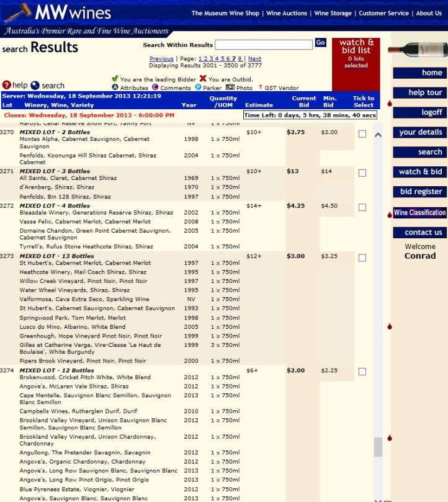Tick the select checkbox for lot 3274
The image size is (448, 502).
point(362,372)
